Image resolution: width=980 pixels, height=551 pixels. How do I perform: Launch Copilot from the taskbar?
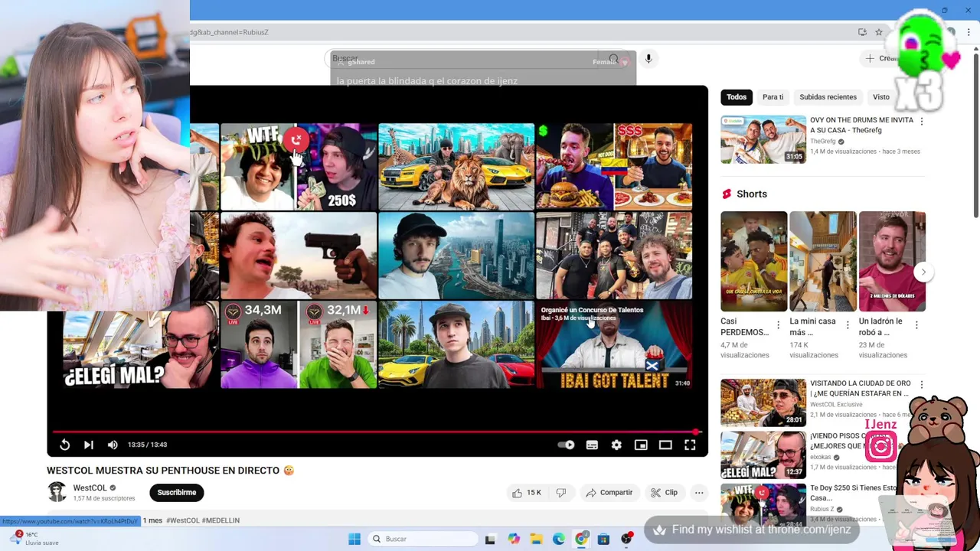(514, 539)
